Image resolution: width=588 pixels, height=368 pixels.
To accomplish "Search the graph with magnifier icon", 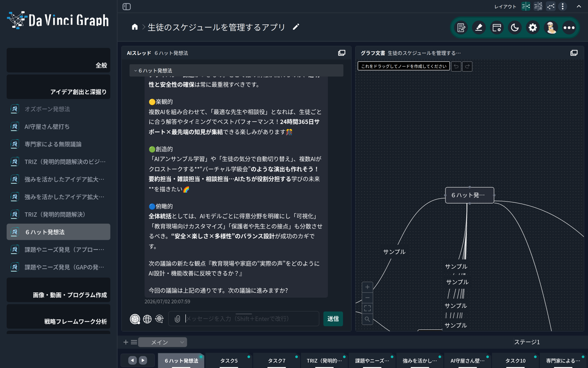I will 367,319.
